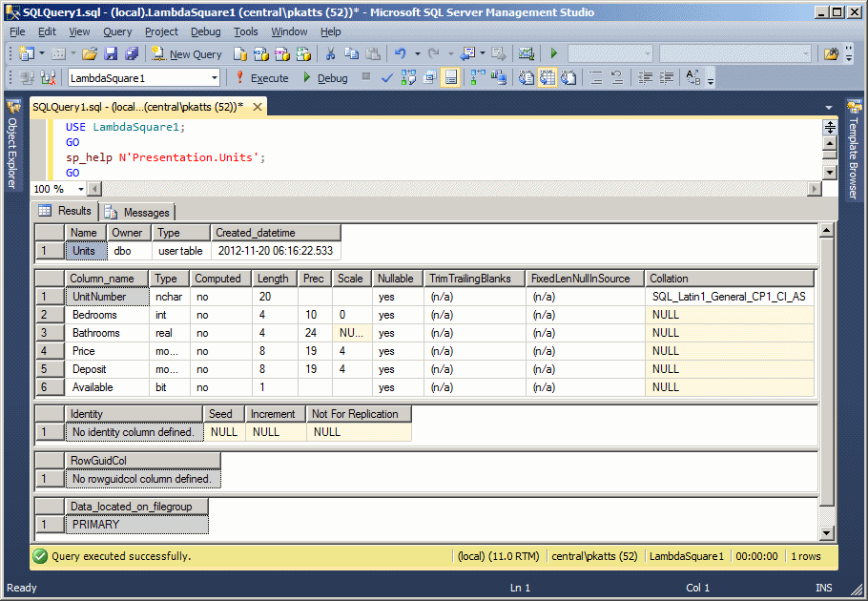Open the Undo history dropdown arrow
The height and width of the screenshot is (601, 868).
(418, 53)
